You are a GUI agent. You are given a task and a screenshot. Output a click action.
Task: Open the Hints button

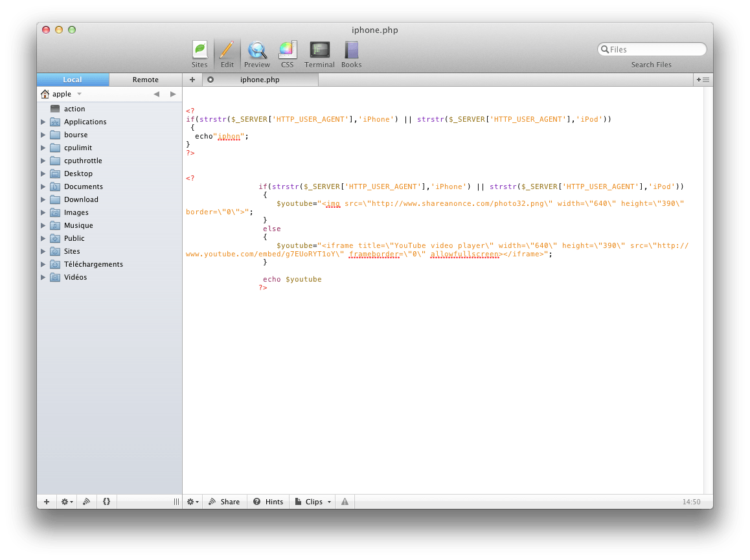pyautogui.click(x=268, y=502)
